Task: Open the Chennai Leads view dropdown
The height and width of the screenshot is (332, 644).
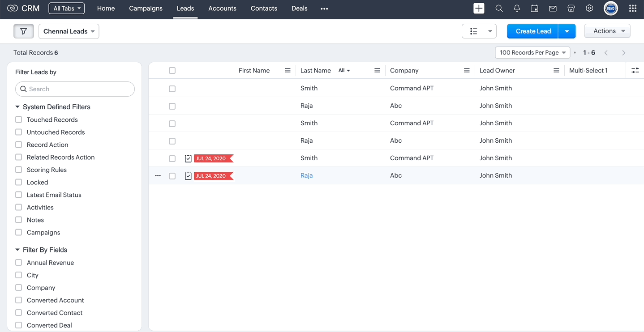Action: (69, 31)
